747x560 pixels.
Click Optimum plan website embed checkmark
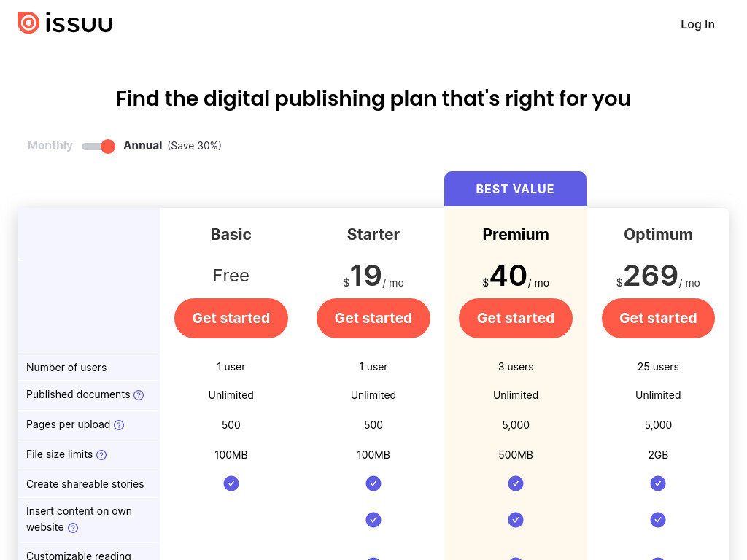pos(658,519)
